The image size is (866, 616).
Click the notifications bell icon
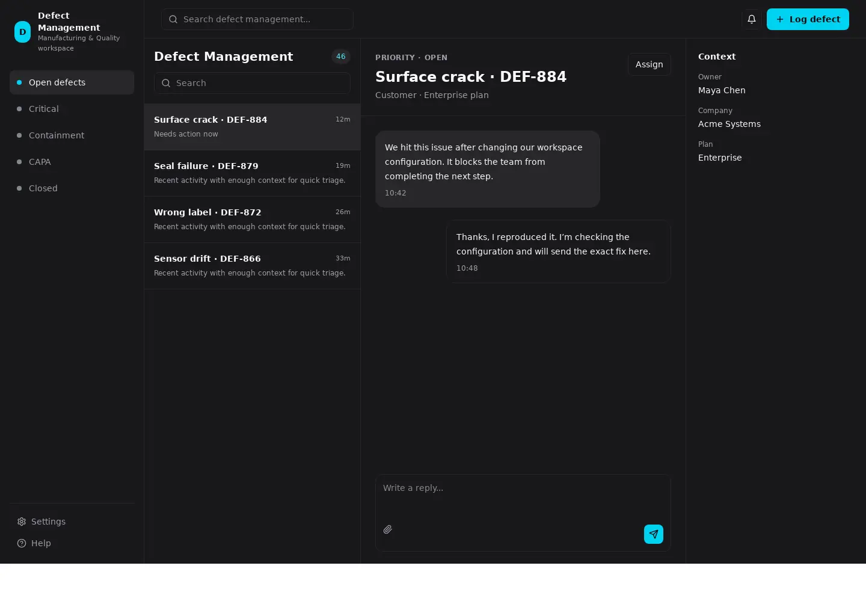pos(752,19)
